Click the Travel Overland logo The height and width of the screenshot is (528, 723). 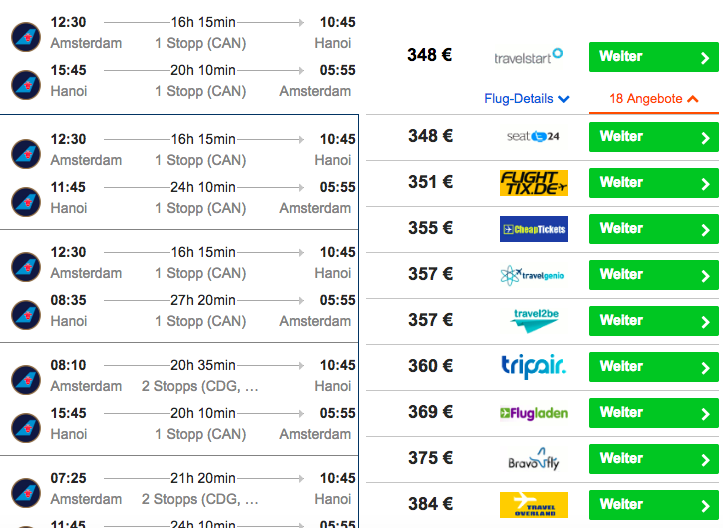(533, 505)
